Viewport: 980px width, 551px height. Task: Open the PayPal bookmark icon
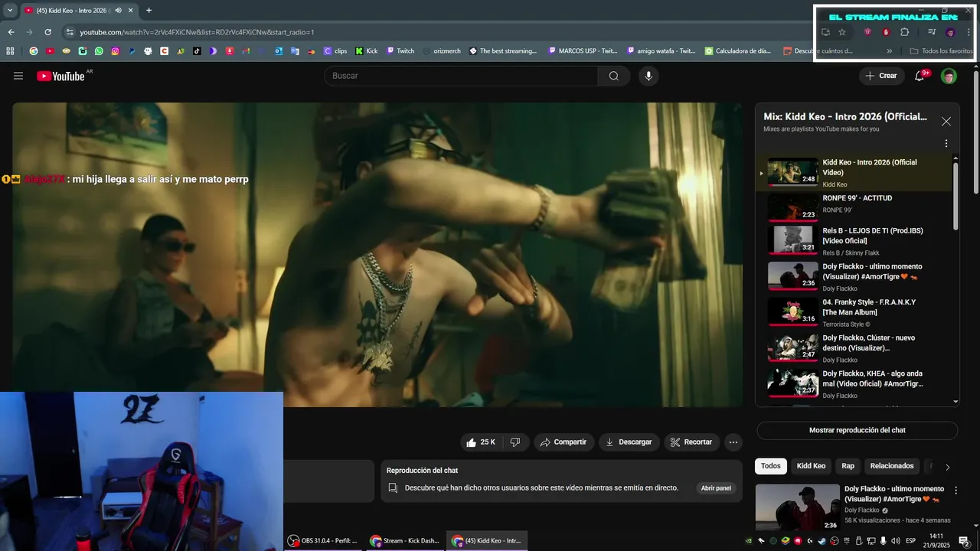coord(131,51)
